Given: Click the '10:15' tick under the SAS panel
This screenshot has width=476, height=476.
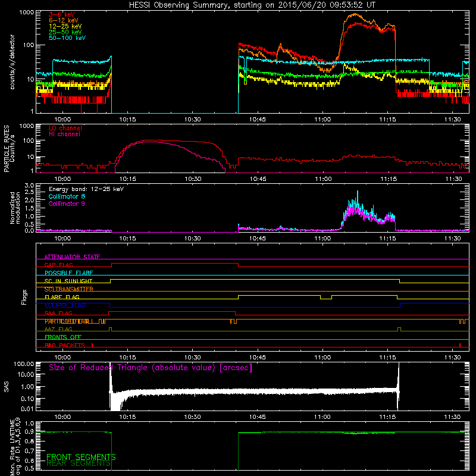Looking at the screenshot, I should click(x=127, y=417).
